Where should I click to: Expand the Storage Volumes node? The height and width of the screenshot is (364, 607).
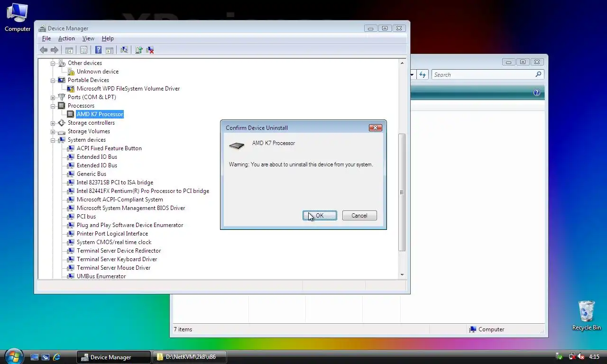pyautogui.click(x=53, y=131)
